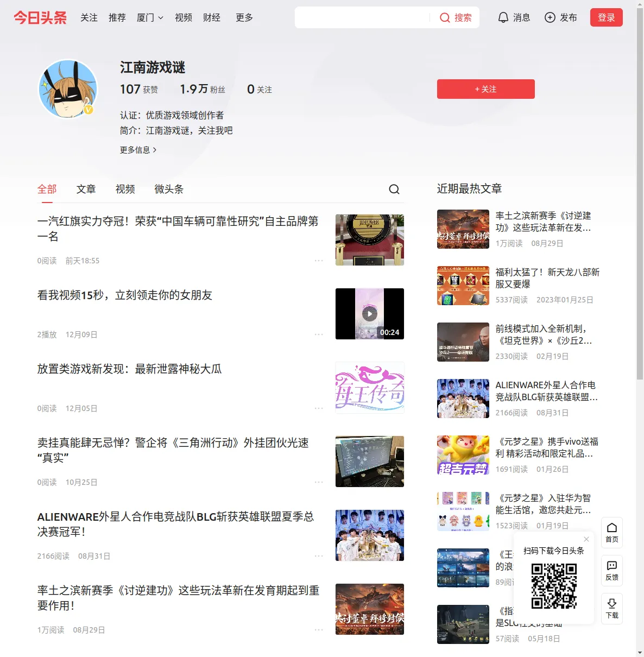Follow author with +关注 button
The width and height of the screenshot is (644, 657).
pos(486,89)
